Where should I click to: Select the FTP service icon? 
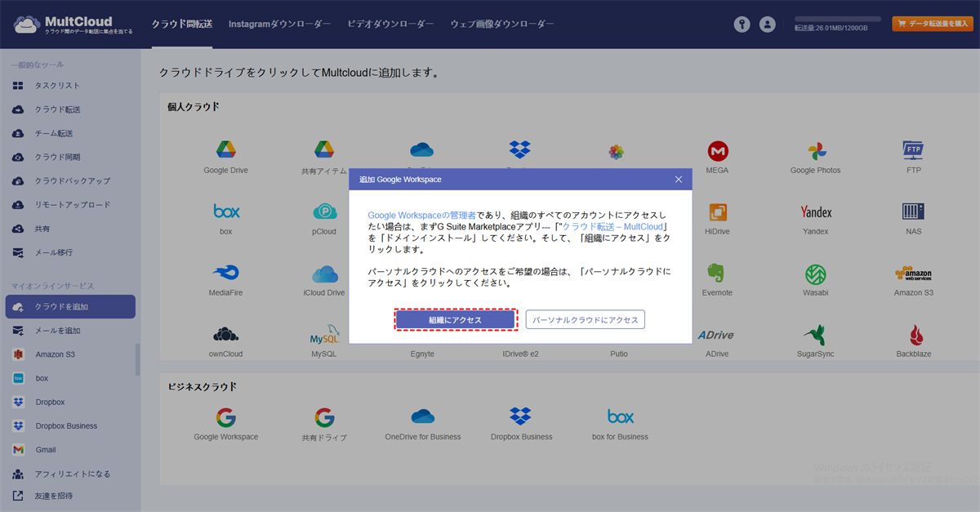click(913, 150)
